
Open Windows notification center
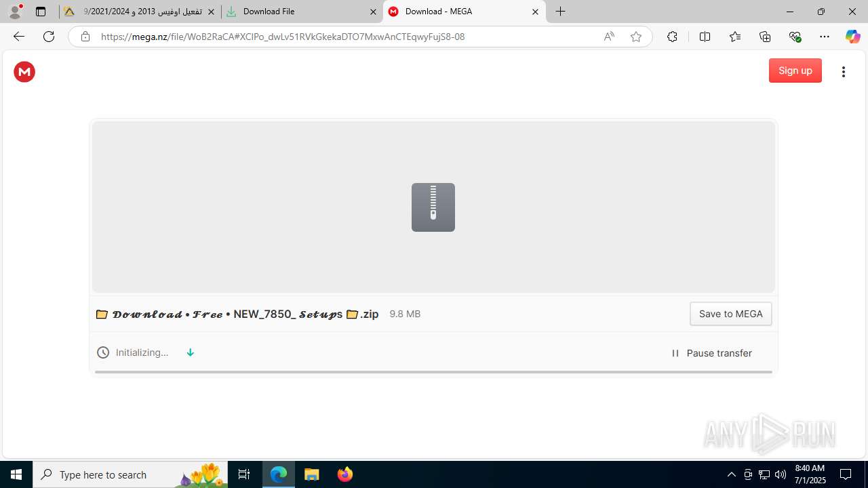(846, 474)
